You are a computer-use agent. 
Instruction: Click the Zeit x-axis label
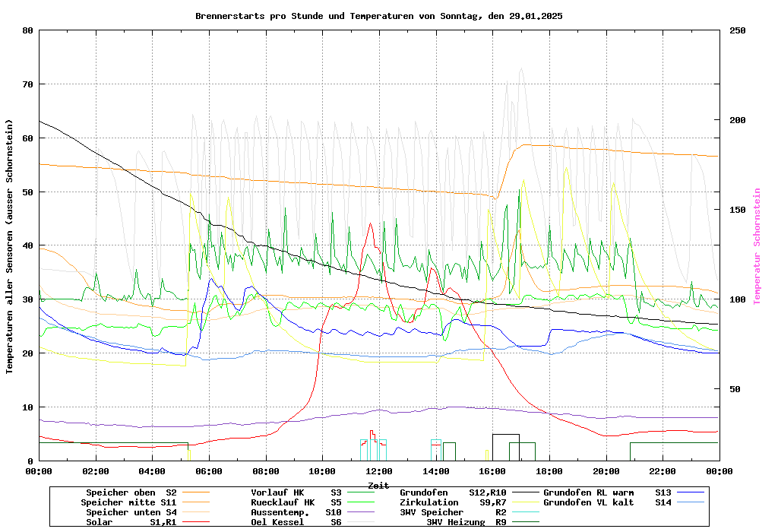tap(378, 485)
